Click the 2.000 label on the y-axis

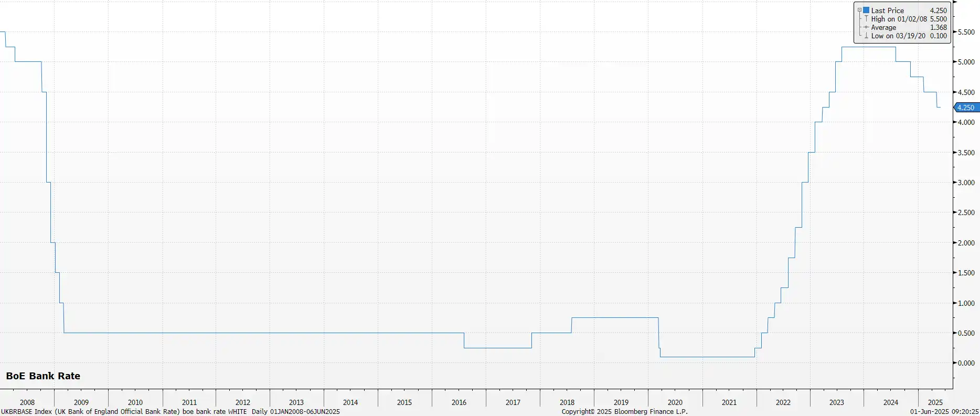click(x=966, y=243)
